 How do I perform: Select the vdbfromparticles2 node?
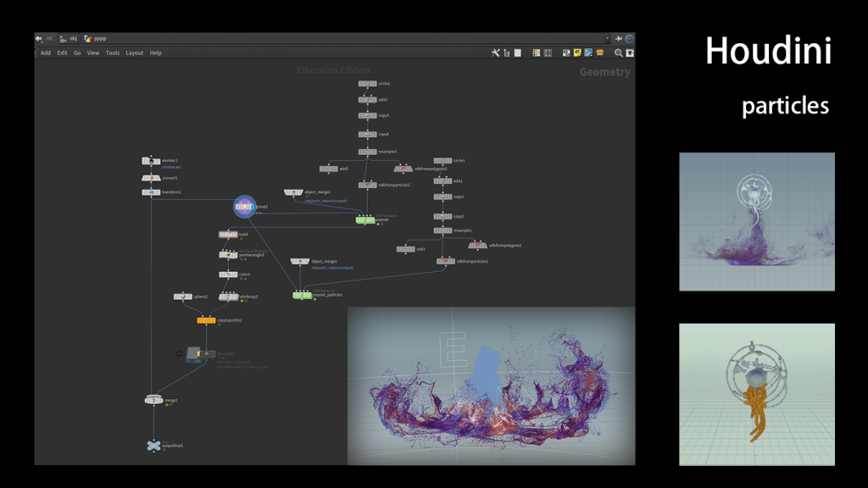coord(368,185)
